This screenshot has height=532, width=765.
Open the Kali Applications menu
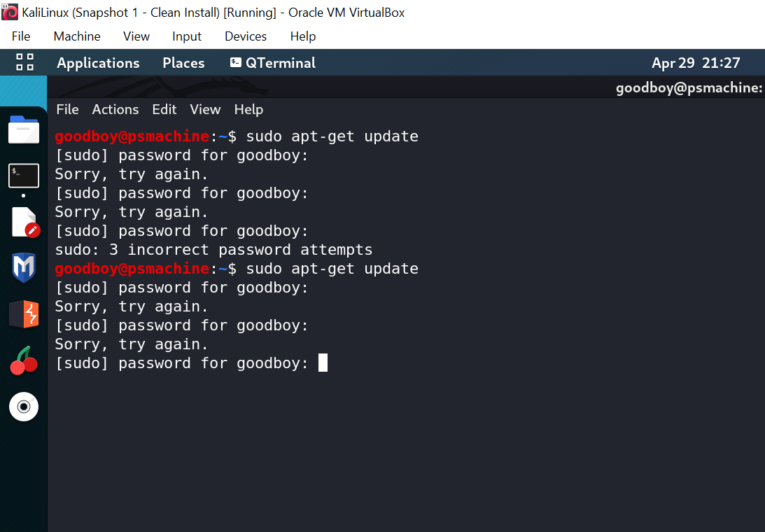[98, 63]
